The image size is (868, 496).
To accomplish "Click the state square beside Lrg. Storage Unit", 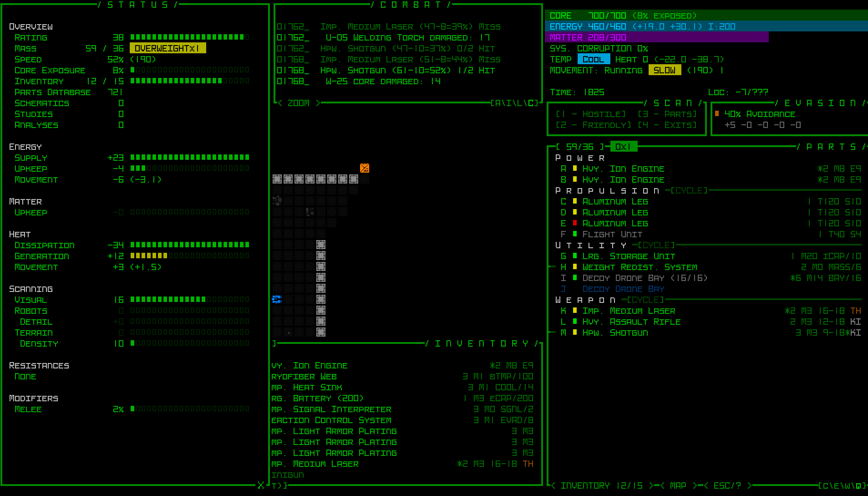I will pos(575,256).
